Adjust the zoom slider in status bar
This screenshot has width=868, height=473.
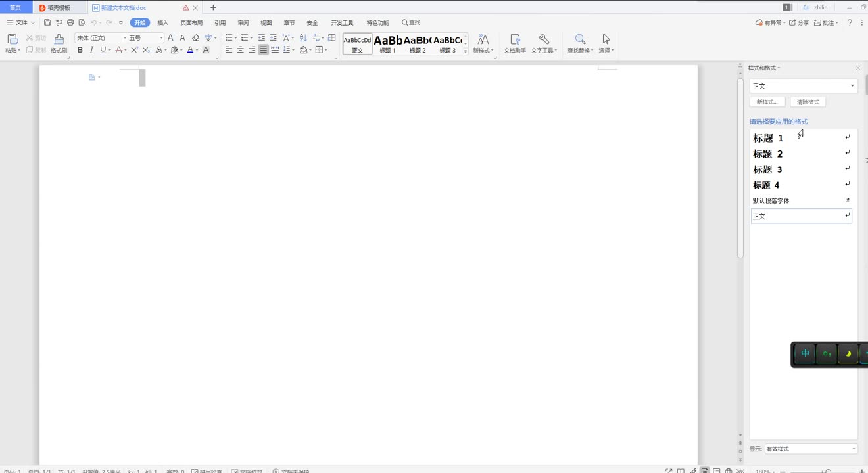click(827, 471)
